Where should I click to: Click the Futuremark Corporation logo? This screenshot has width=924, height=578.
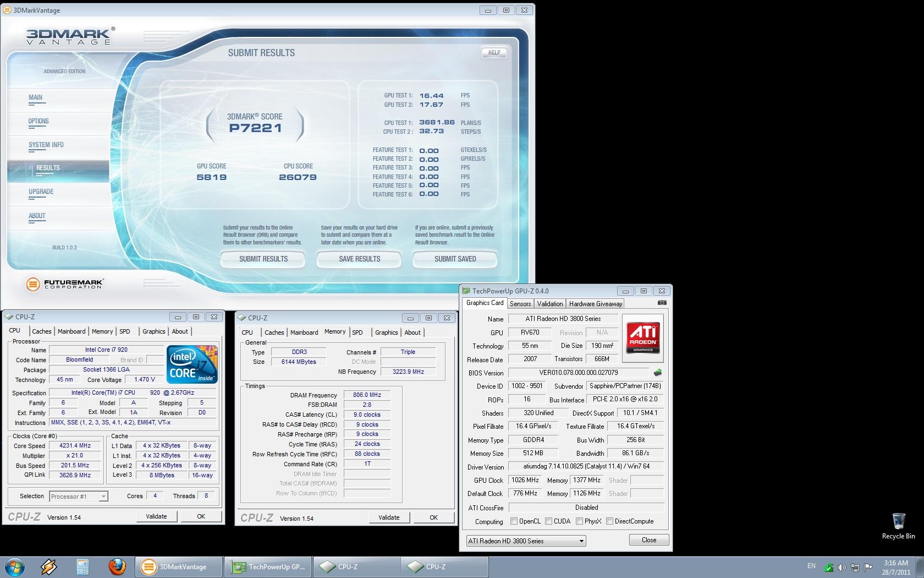tap(65, 284)
